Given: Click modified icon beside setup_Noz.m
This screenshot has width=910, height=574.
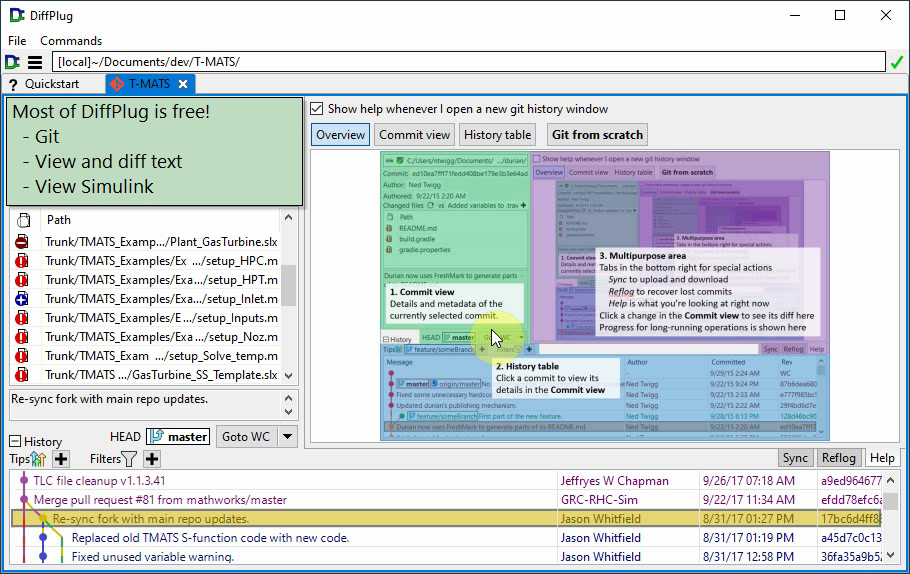Looking at the screenshot, I should (x=21, y=337).
